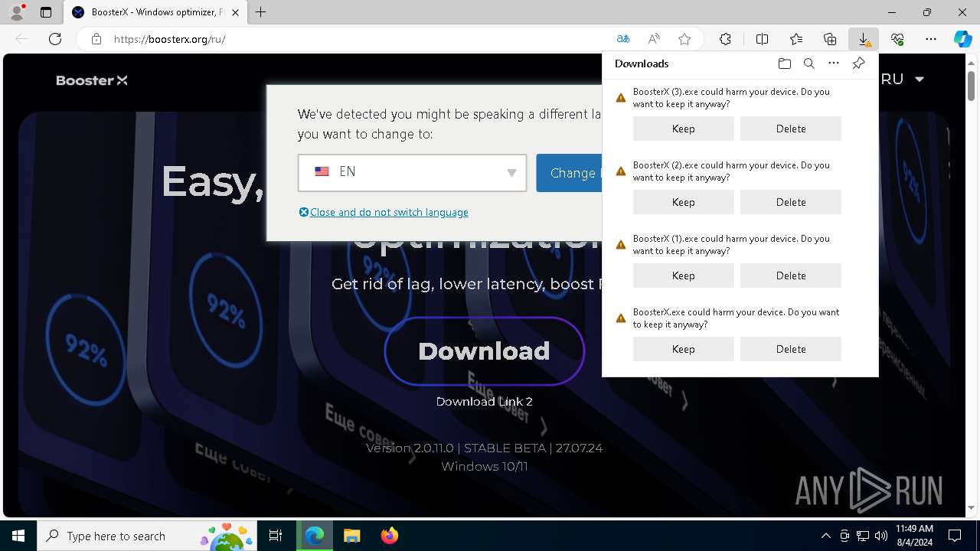Pin the Downloads panel

(858, 64)
